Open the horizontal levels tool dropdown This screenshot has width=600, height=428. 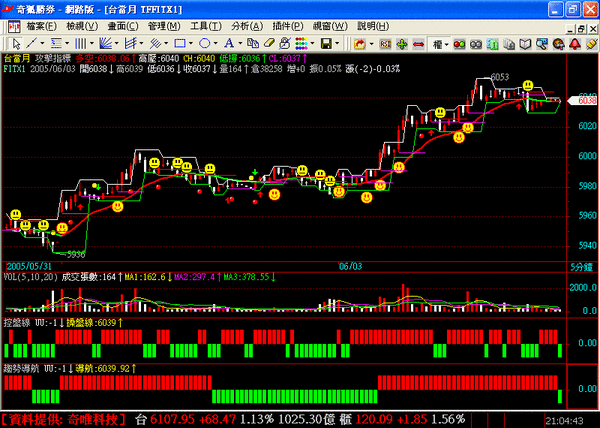coord(67,44)
